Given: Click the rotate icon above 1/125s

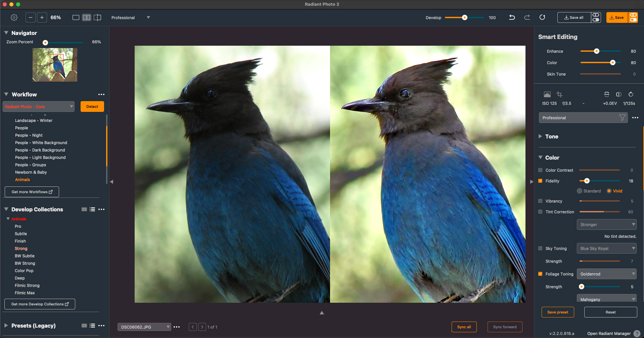Looking at the screenshot, I should tap(631, 94).
